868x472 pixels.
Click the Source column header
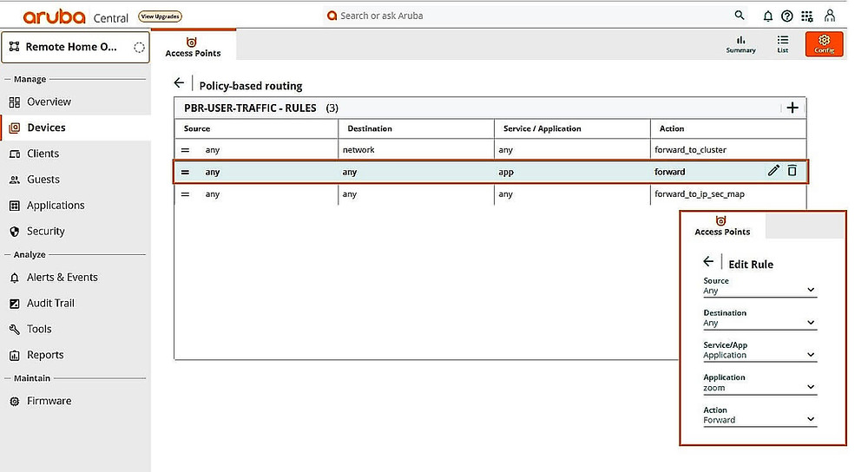[x=197, y=128]
